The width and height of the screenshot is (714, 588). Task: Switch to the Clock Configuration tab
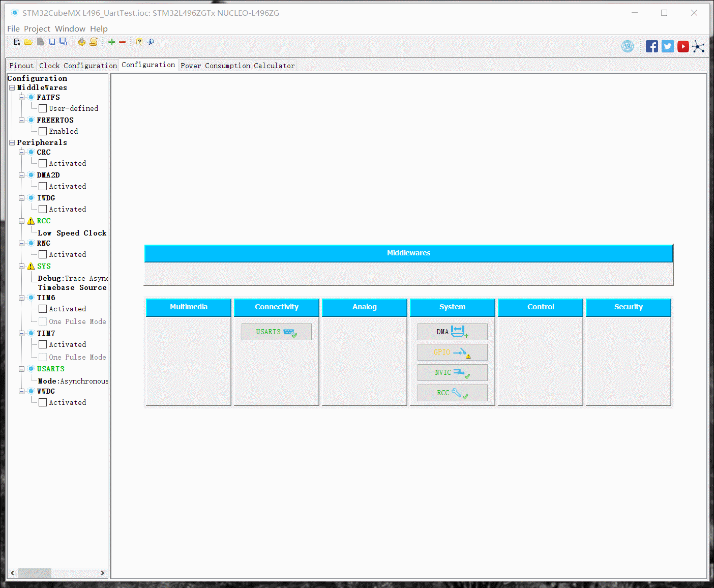point(78,66)
